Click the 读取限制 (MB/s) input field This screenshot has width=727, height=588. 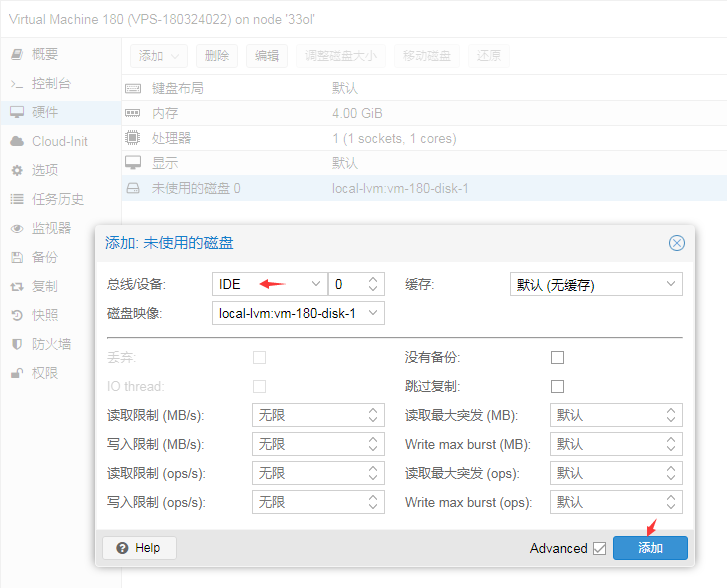click(309, 415)
